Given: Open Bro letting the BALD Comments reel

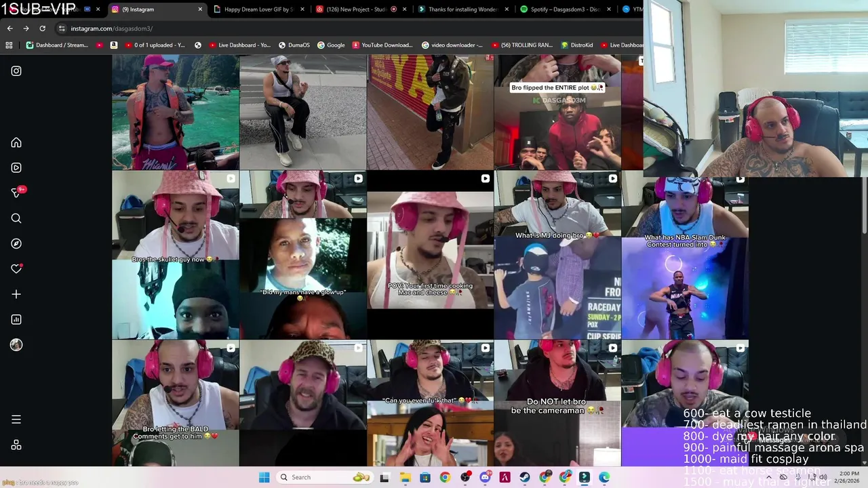Looking at the screenshot, I should pos(175,403).
